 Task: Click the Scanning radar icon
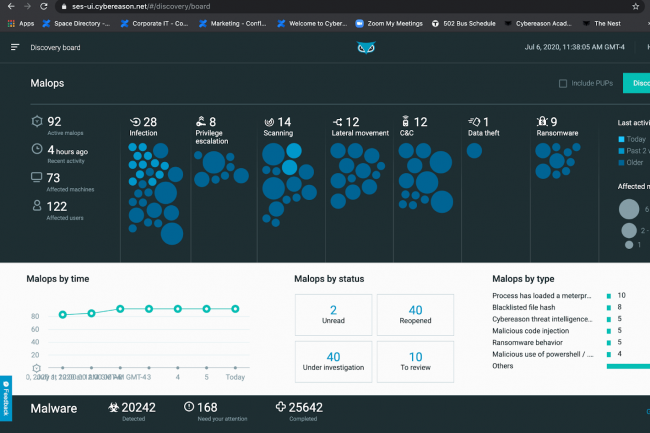269,122
